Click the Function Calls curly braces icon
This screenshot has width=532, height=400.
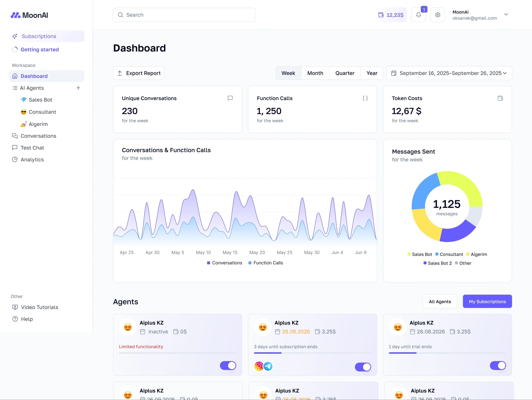365,98
